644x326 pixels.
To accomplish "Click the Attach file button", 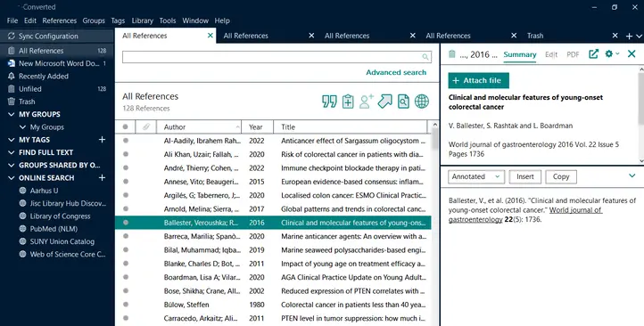I will coord(478,80).
